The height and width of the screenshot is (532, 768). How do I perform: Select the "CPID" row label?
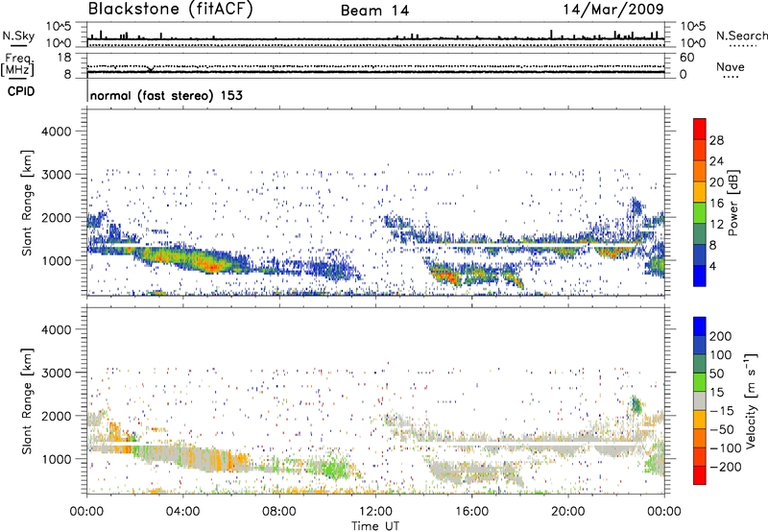(x=21, y=91)
